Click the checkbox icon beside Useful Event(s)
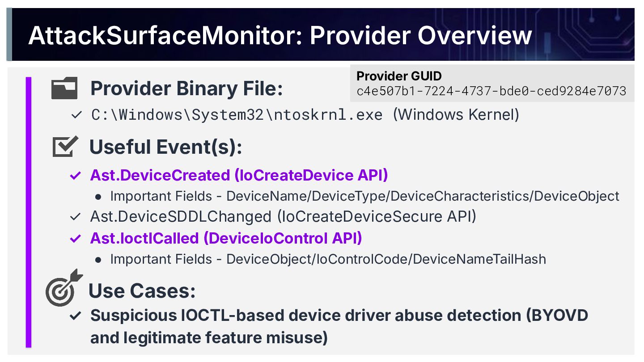644x362 pixels. (65, 147)
